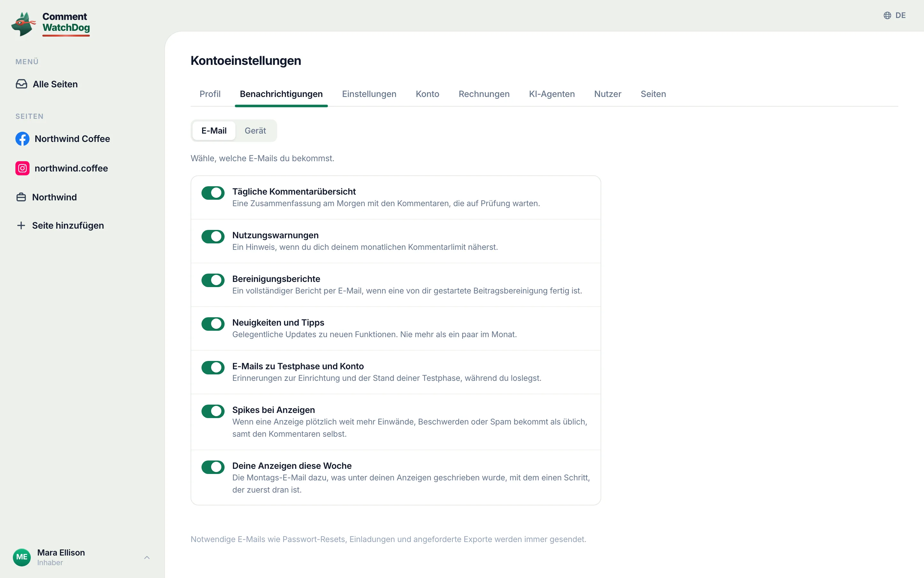Screen dimensions: 924x578
Task: Turn off Deine Anzeigen diese Woche
Action: (213, 467)
